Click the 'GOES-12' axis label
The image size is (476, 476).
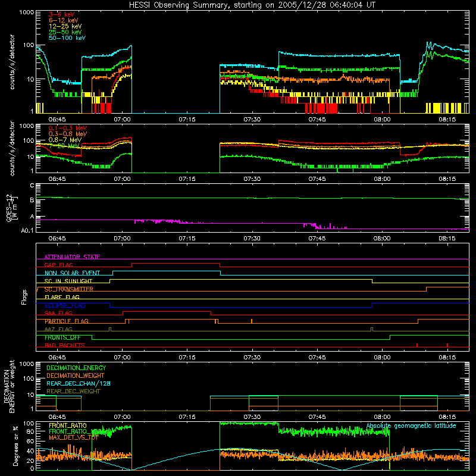[x=10, y=208]
